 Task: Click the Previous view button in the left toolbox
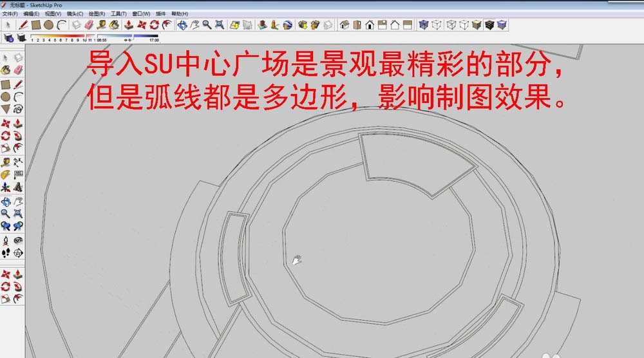[6, 226]
